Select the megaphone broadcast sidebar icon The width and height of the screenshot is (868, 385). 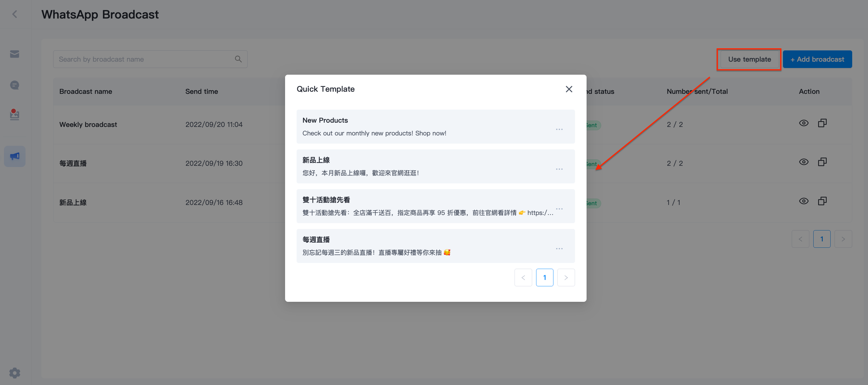pos(15,156)
